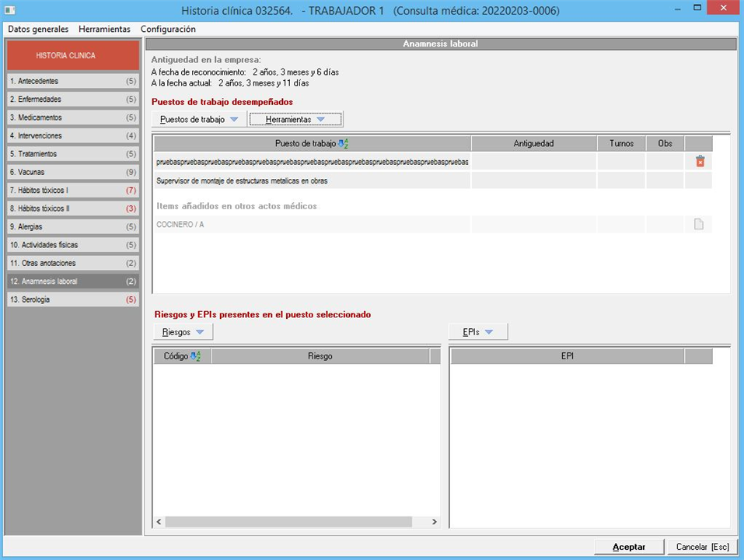Open the Puestos de trabajo dropdown
The height and width of the screenshot is (560, 744).
199,119
